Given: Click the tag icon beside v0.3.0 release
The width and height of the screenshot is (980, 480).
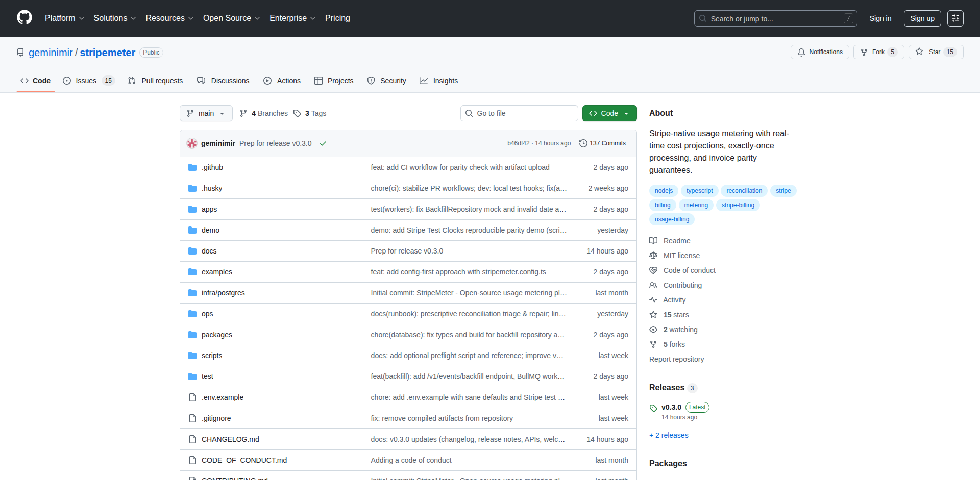Looking at the screenshot, I should (x=653, y=408).
